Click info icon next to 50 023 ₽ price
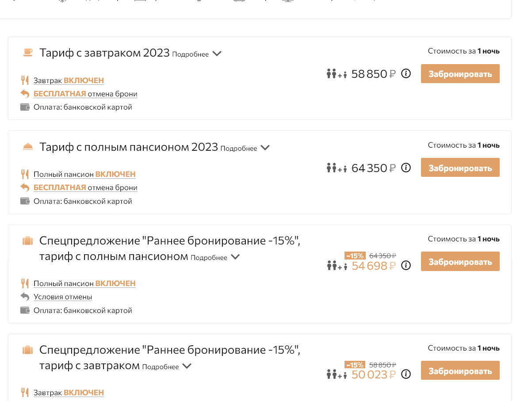The width and height of the screenshot is (532, 401). 406,374
